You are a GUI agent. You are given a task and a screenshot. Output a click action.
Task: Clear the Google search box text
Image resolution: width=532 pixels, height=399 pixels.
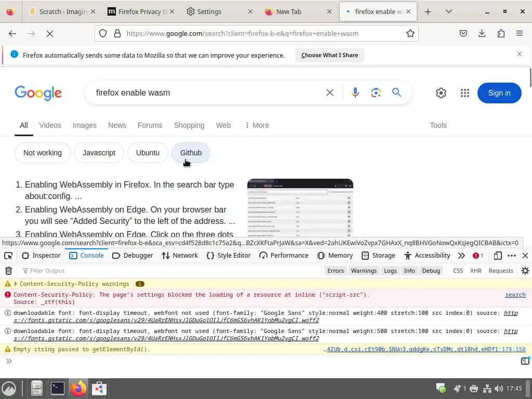[330, 92]
